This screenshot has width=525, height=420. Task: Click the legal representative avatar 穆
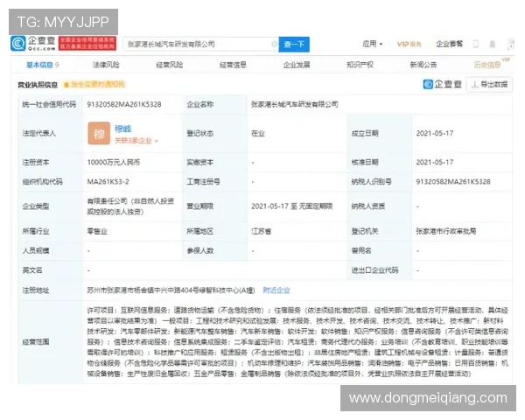99,133
